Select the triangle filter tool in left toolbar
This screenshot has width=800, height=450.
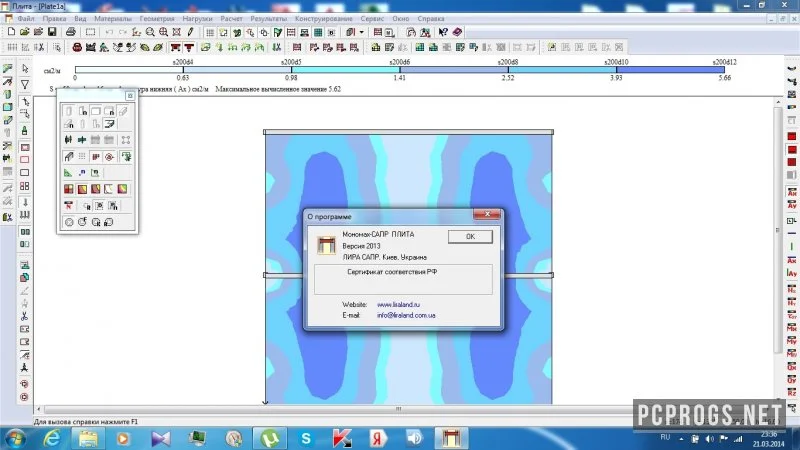tap(25, 84)
